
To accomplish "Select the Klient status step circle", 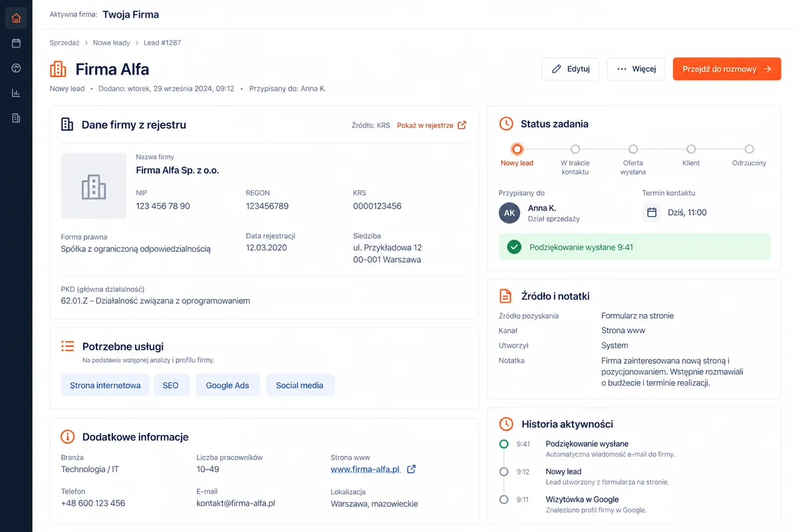I will tap(691, 149).
